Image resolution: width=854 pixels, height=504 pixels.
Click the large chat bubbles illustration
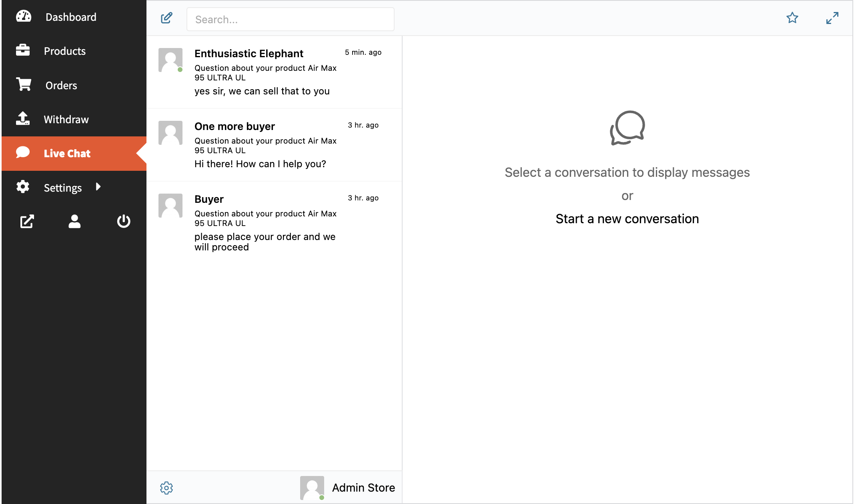click(627, 128)
